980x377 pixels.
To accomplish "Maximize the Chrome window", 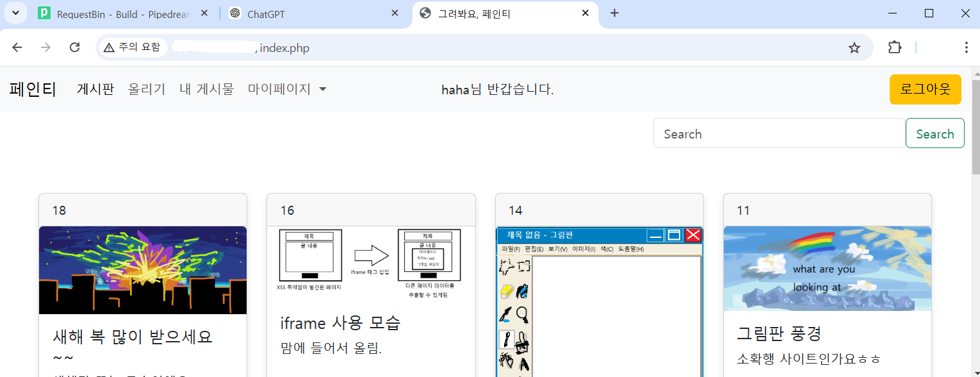I will pos(929,13).
